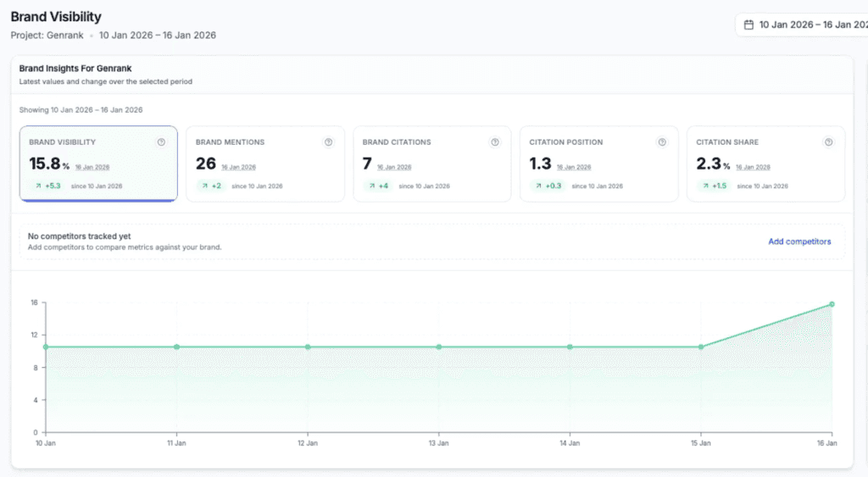Switch chart to Brand Citations metric
The height and width of the screenshot is (477, 868).
[x=432, y=164]
